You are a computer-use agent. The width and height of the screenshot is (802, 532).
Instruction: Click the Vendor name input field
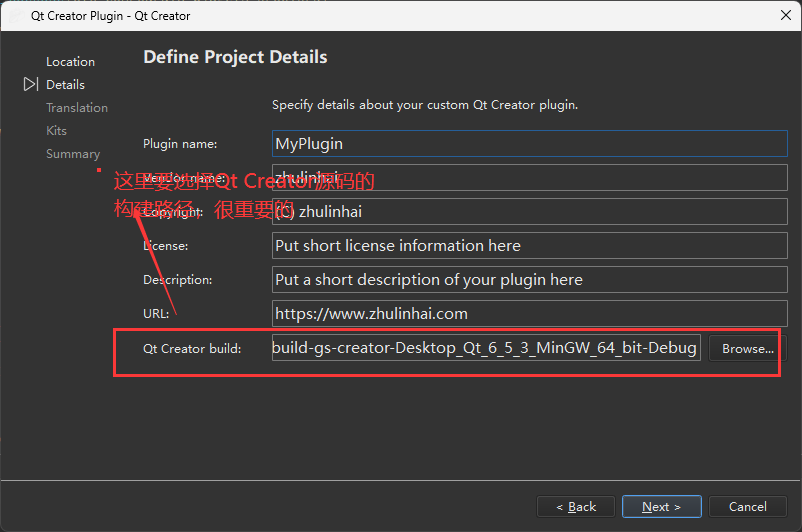[x=529, y=178]
